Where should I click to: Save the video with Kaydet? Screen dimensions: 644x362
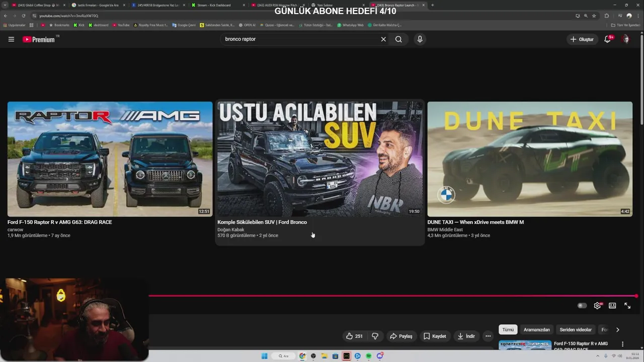click(435, 336)
